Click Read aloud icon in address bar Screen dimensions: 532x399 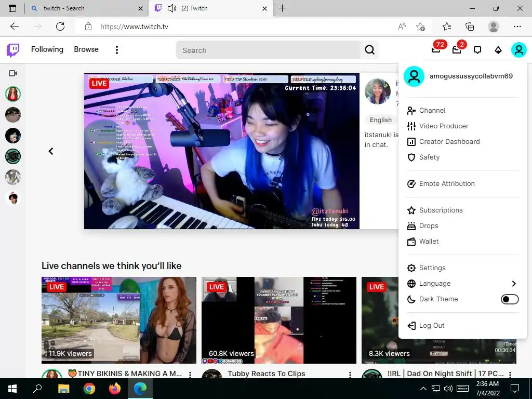click(x=402, y=26)
